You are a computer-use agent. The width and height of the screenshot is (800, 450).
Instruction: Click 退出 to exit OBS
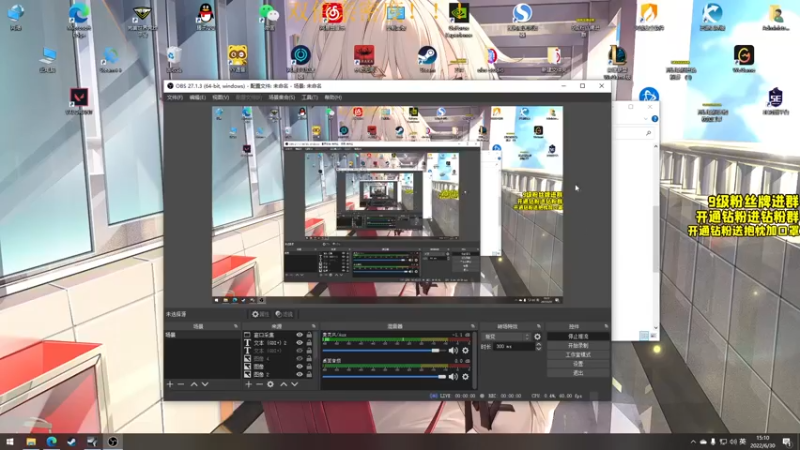tap(578, 373)
